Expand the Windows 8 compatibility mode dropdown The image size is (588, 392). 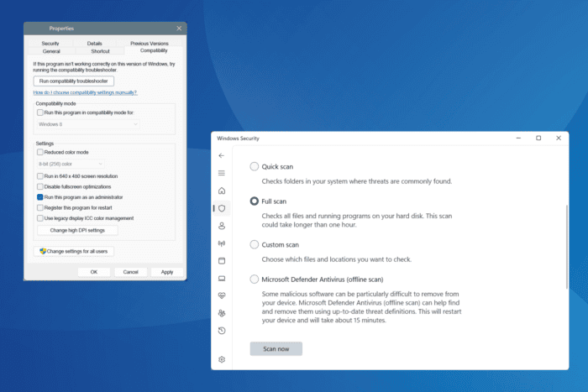(x=87, y=124)
